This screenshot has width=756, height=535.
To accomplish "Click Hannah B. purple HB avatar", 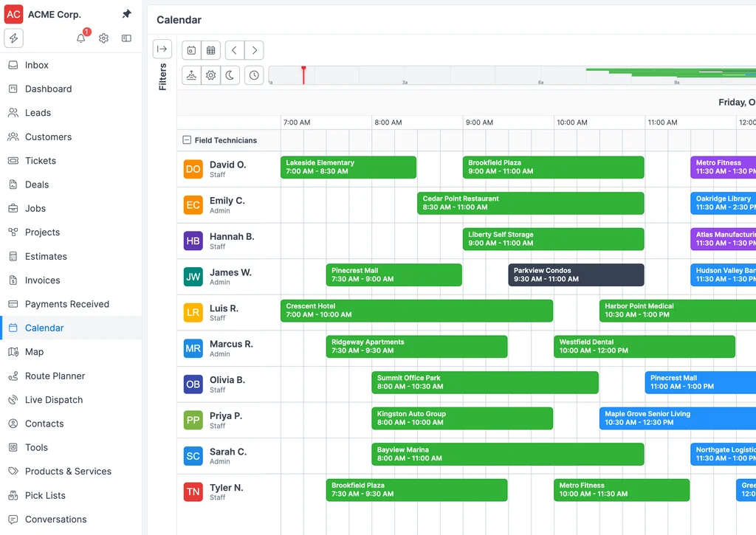I will point(193,241).
